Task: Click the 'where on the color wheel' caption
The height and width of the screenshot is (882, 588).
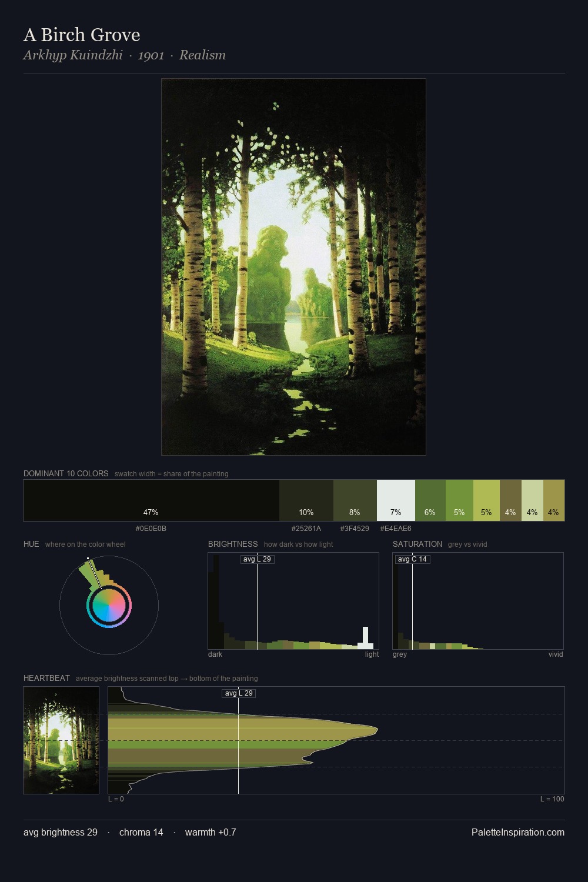Action: pos(85,544)
